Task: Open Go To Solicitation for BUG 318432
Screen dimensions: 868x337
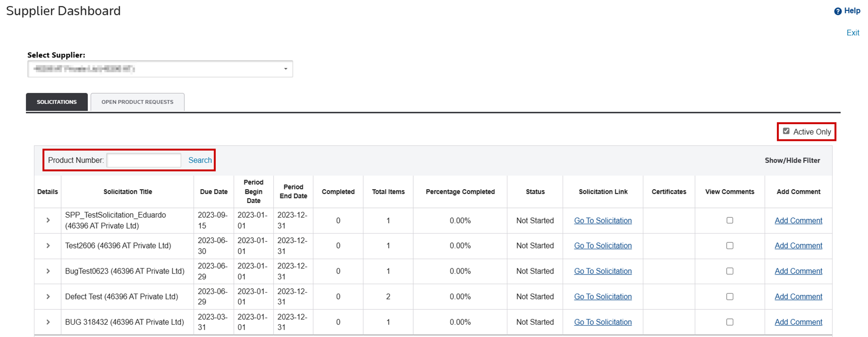Action: point(603,322)
